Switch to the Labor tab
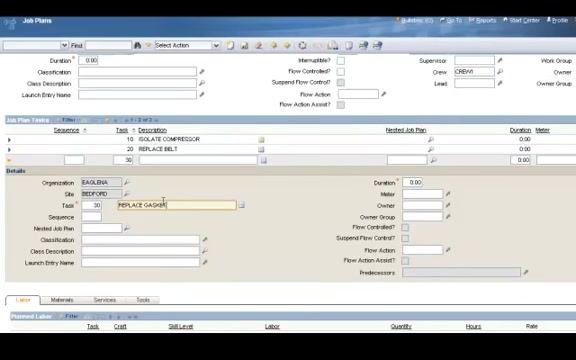 click(23, 300)
